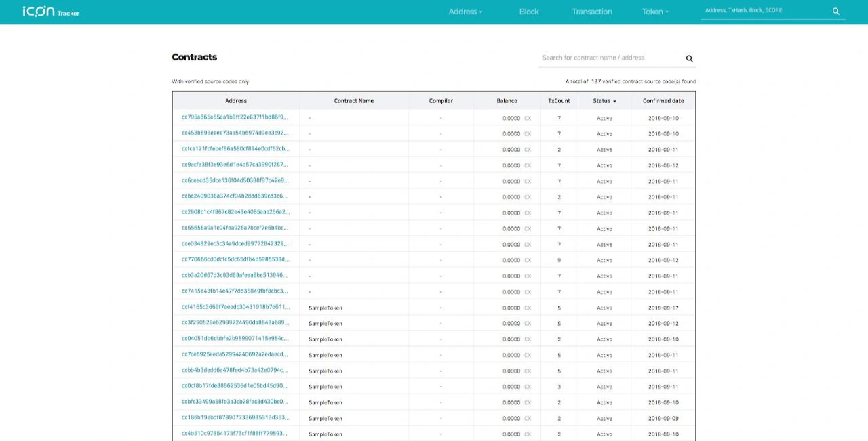Open contract address cxfce121fcfebef86a580cf894e0cdf52cb...
The height and width of the screenshot is (441, 868).
(235, 149)
